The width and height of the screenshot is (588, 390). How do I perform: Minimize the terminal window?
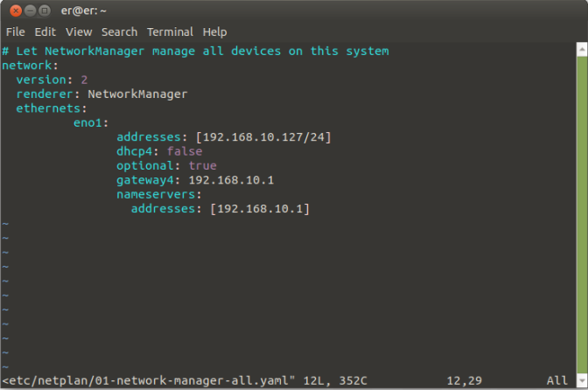tap(30, 10)
